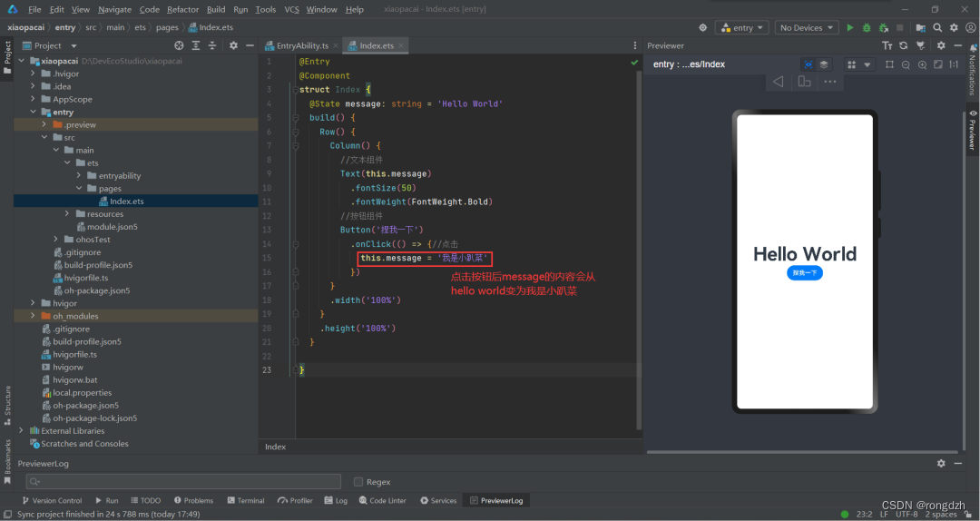
Task: Select Index.ets in the project tree
Action: pos(127,202)
